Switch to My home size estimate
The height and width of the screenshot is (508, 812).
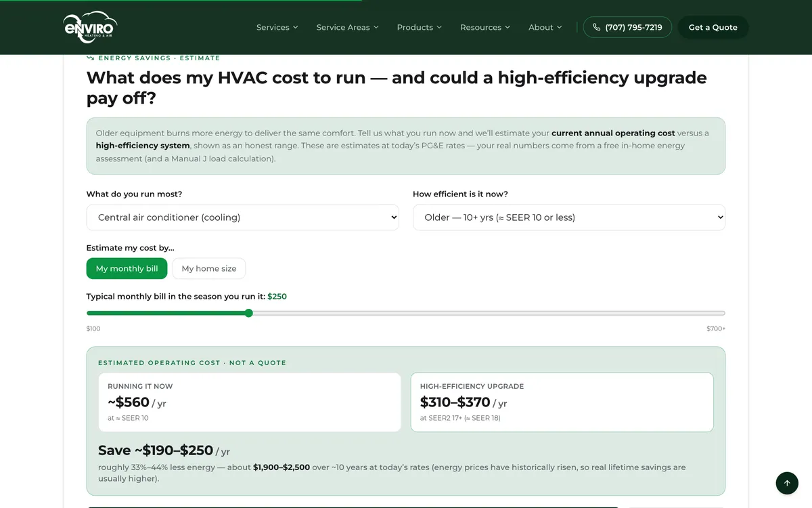tap(209, 268)
